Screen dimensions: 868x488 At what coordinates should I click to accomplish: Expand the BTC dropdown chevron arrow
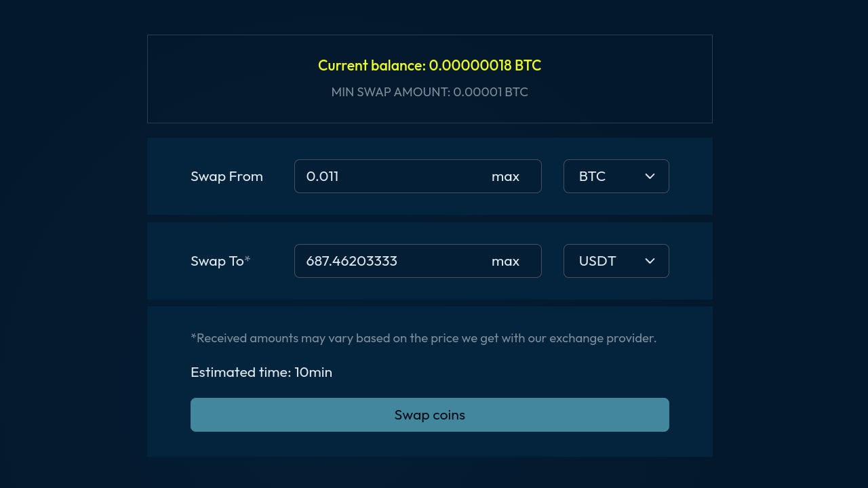pyautogui.click(x=650, y=176)
